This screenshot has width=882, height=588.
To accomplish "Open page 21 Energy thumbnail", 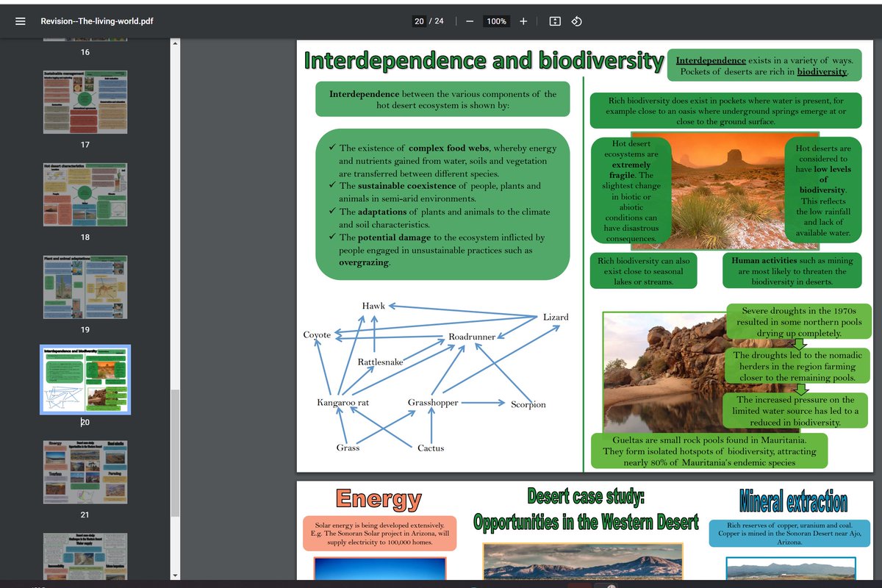I will [85, 472].
